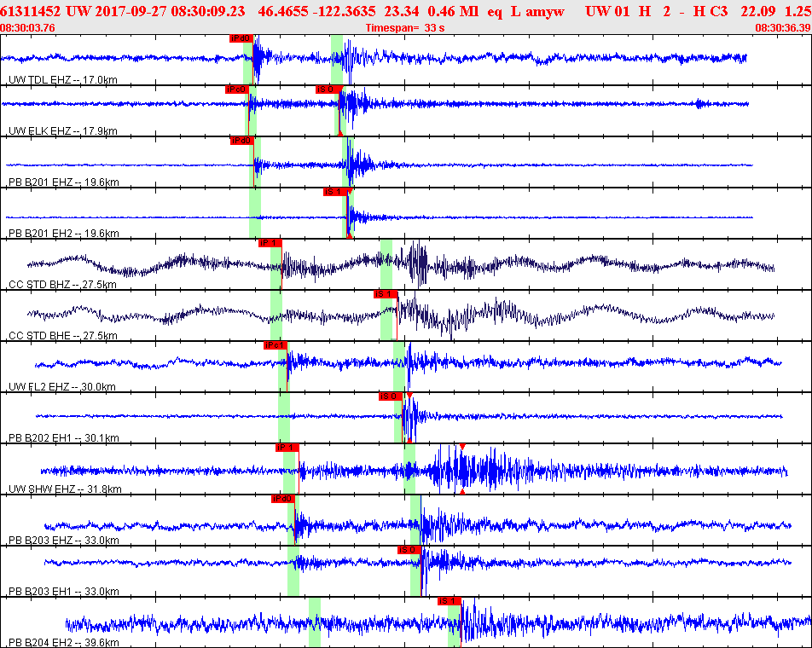Click the iS 1 flag on B204 EH2 trace
The image size is (812, 648).
tap(449, 601)
